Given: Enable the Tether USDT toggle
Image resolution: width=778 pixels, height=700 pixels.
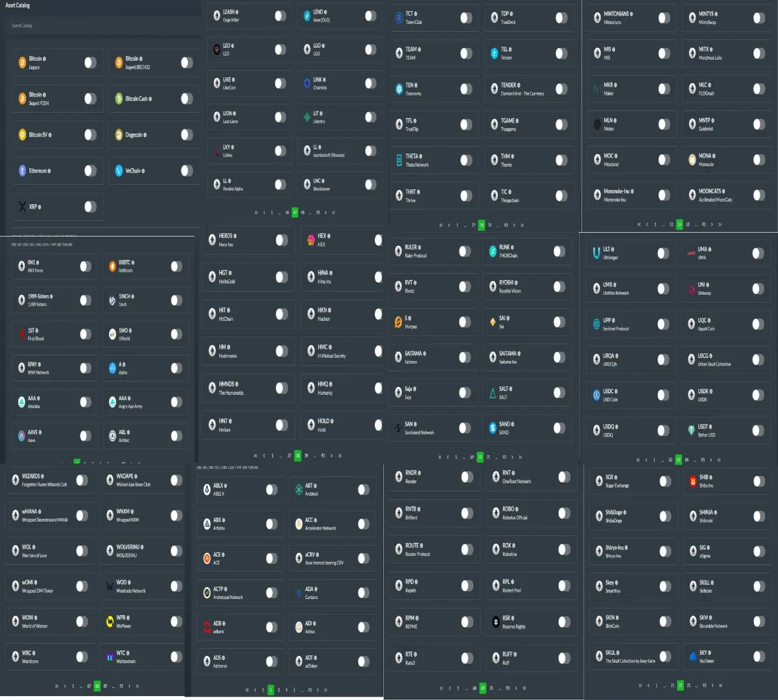Looking at the screenshot, I should click(758, 430).
